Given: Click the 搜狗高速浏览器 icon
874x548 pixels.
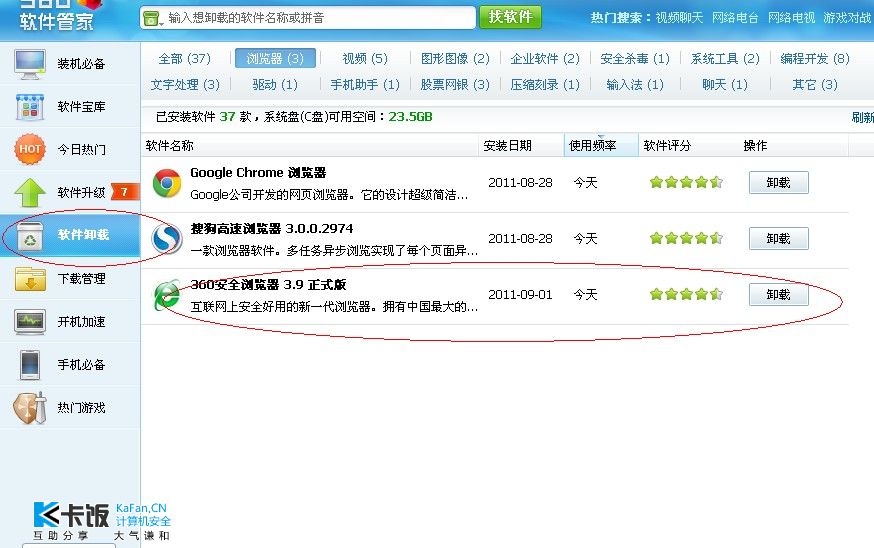Looking at the screenshot, I should point(167,239).
